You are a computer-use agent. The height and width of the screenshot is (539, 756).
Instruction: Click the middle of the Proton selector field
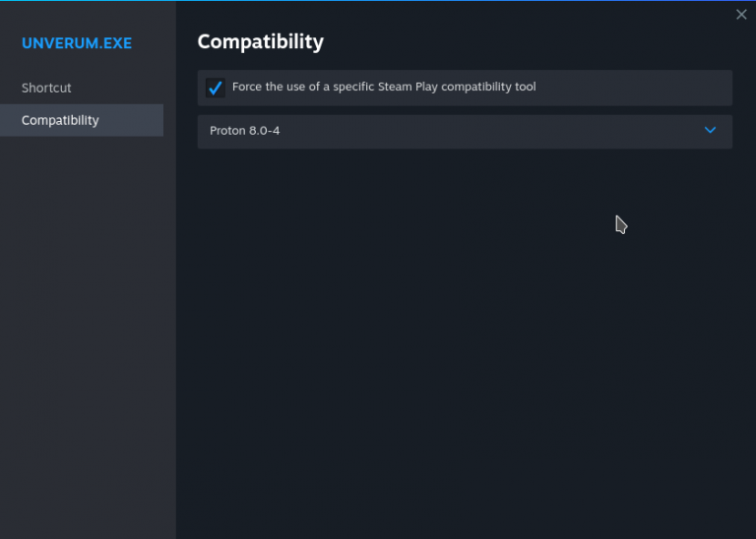pyautogui.click(x=464, y=131)
